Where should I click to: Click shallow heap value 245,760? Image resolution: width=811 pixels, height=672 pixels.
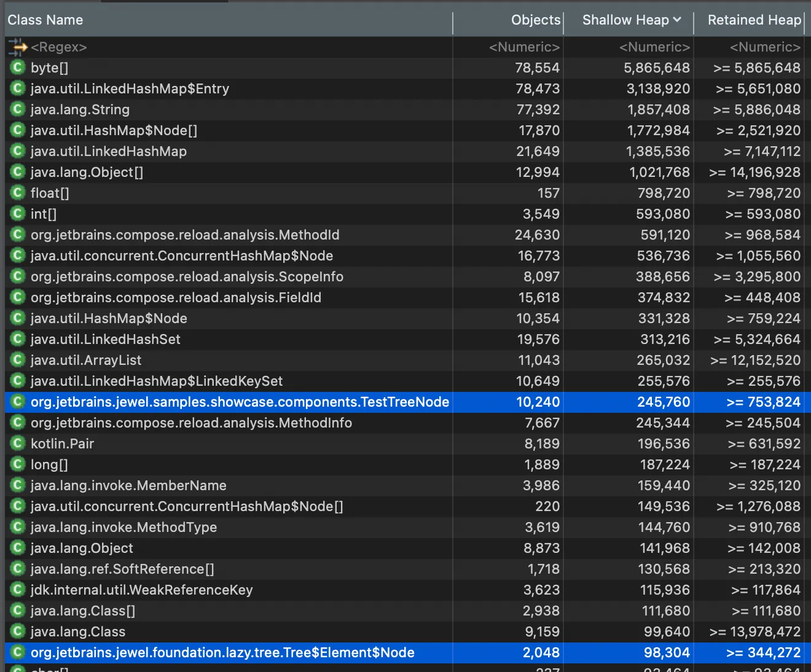664,402
